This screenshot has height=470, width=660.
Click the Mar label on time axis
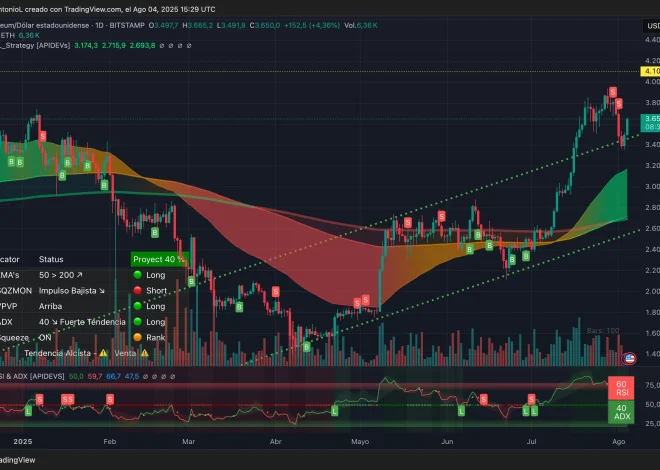pyautogui.click(x=189, y=441)
